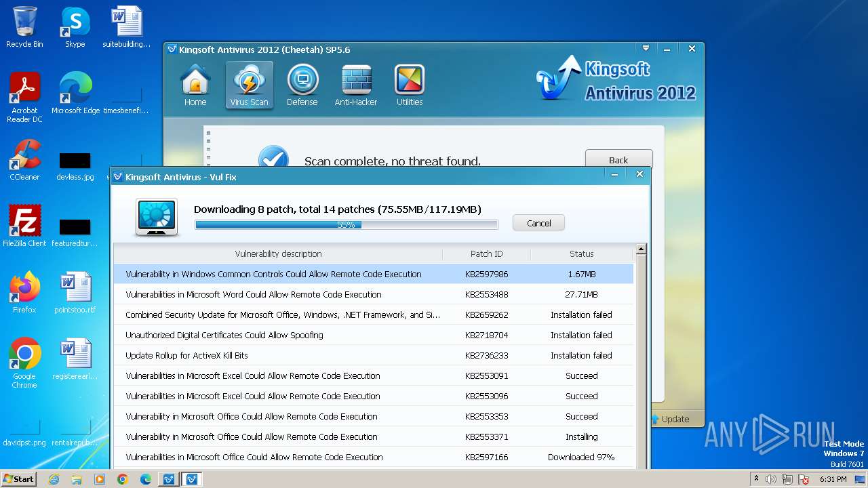
Task: Launch Internet Explorer from taskbar
Action: click(x=54, y=479)
